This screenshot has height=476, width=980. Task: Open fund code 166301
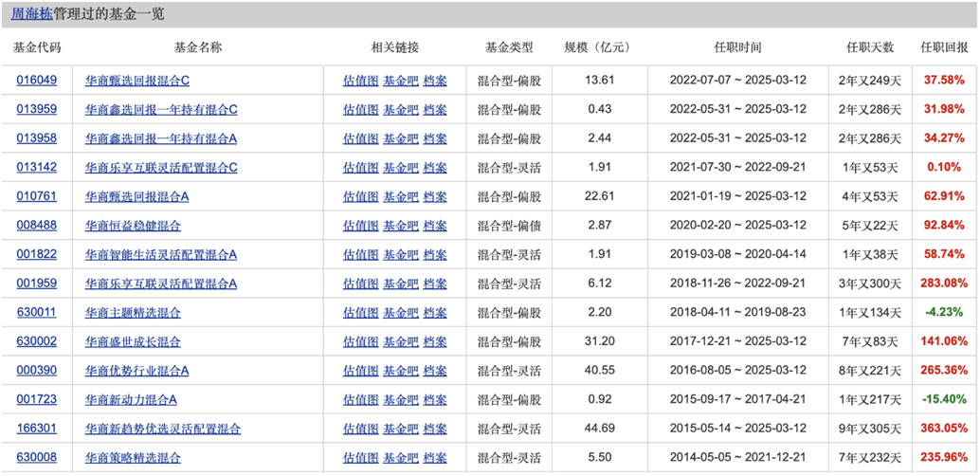click(x=37, y=430)
